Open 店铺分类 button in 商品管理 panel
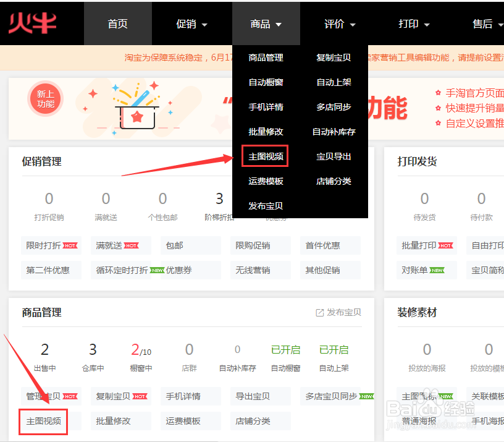 coord(261,421)
